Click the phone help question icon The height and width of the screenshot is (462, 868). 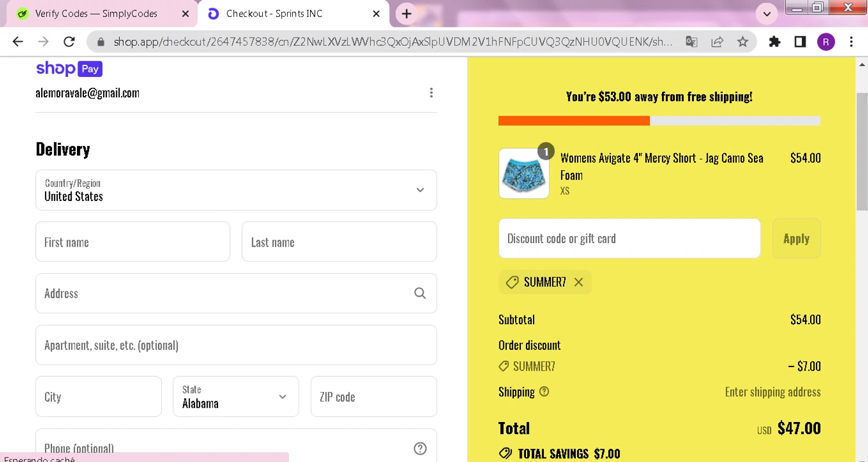point(420,449)
